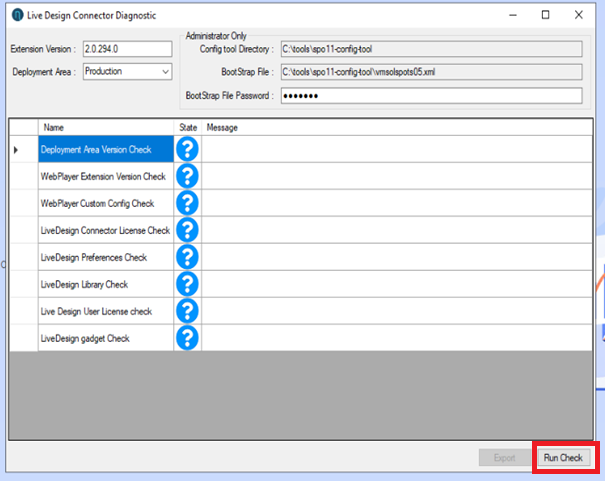605x481 pixels.
Task: Click state icon for LiveDesign gadget Check
Action: 188,338
